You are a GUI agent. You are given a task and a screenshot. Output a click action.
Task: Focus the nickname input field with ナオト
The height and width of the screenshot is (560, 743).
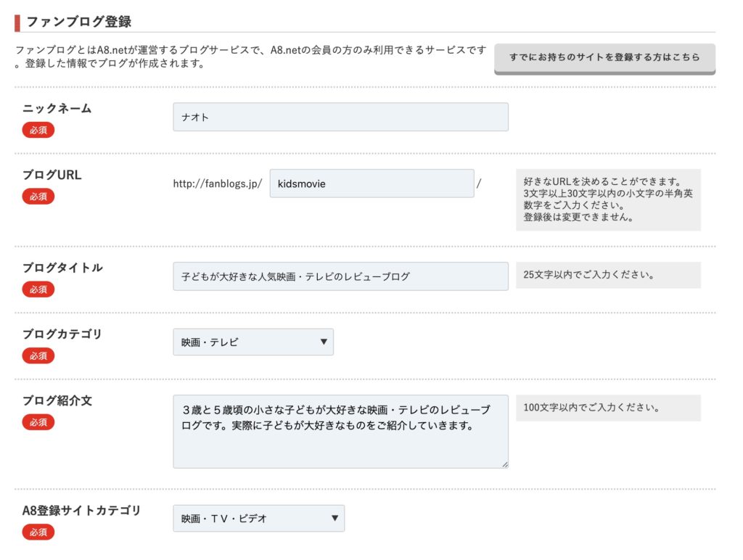tap(340, 117)
